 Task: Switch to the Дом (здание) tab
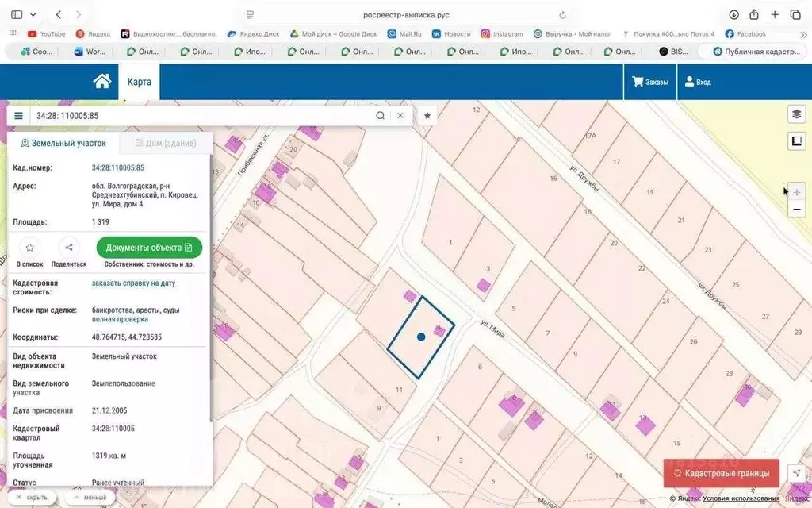click(167, 143)
